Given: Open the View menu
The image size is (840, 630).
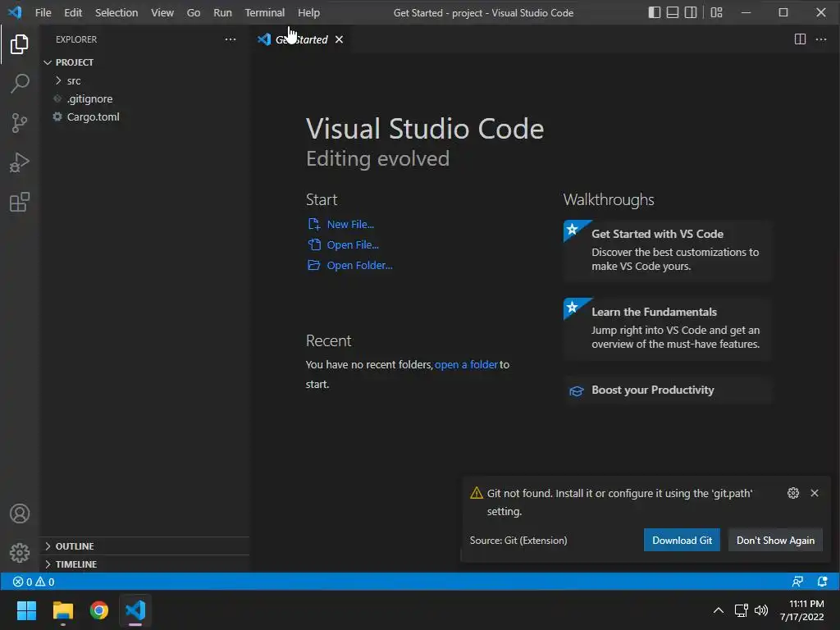Looking at the screenshot, I should pyautogui.click(x=162, y=12).
